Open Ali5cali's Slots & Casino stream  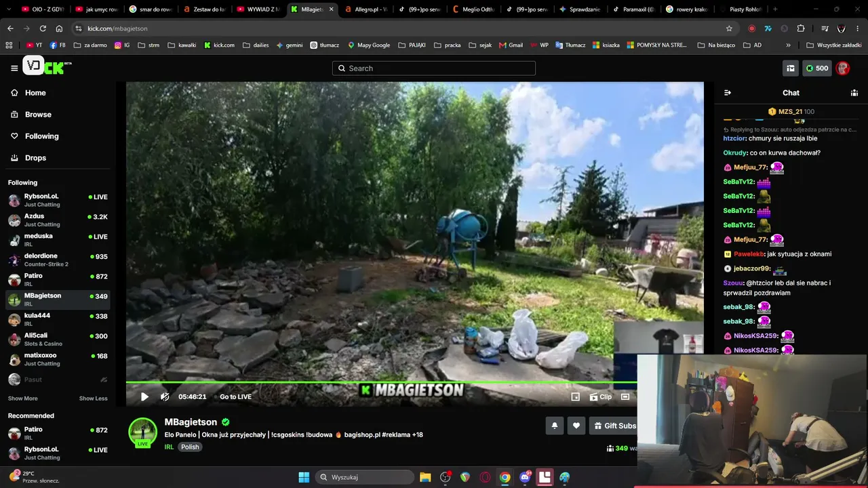click(x=58, y=339)
